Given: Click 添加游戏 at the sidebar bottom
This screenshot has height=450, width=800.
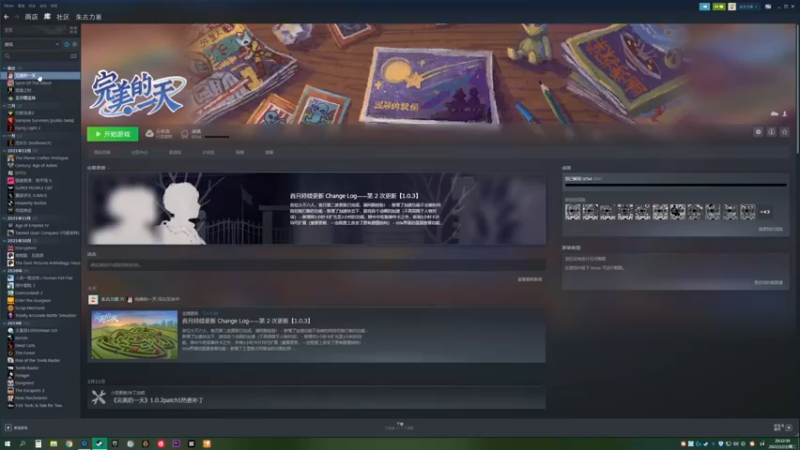Looking at the screenshot, I should coord(17,428).
